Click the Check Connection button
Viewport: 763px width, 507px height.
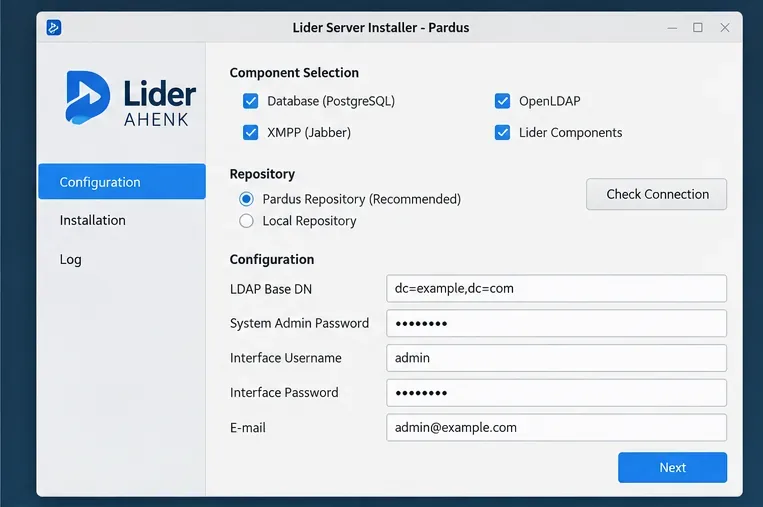tap(656, 194)
